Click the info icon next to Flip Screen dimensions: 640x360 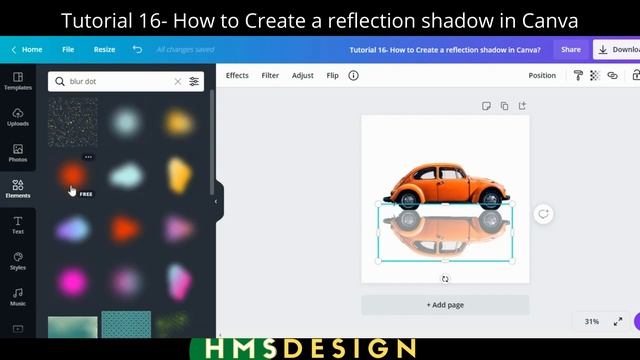click(x=353, y=76)
